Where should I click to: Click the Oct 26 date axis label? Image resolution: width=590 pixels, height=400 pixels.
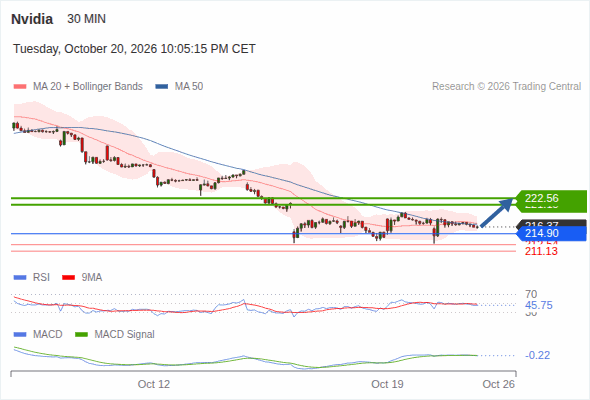[499, 384]
